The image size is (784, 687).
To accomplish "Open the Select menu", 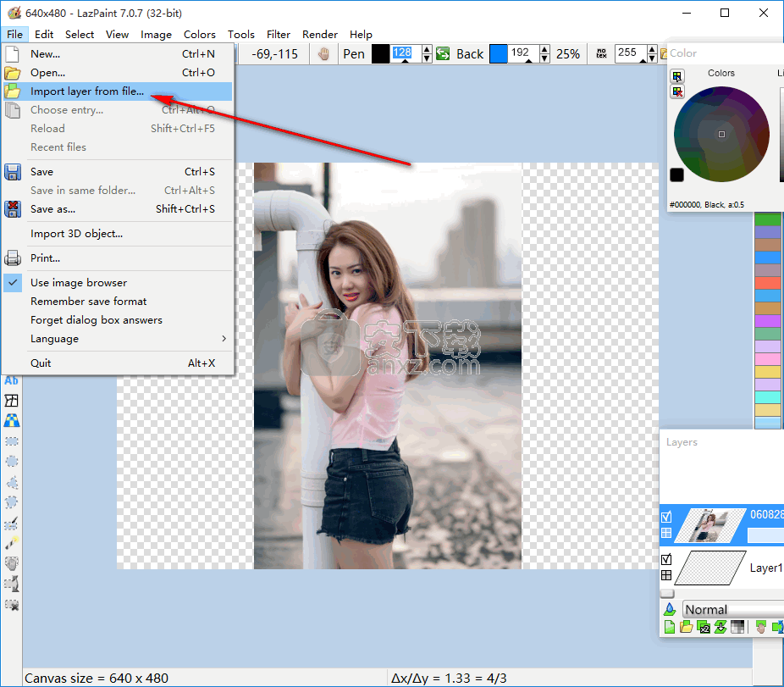I will [x=80, y=35].
